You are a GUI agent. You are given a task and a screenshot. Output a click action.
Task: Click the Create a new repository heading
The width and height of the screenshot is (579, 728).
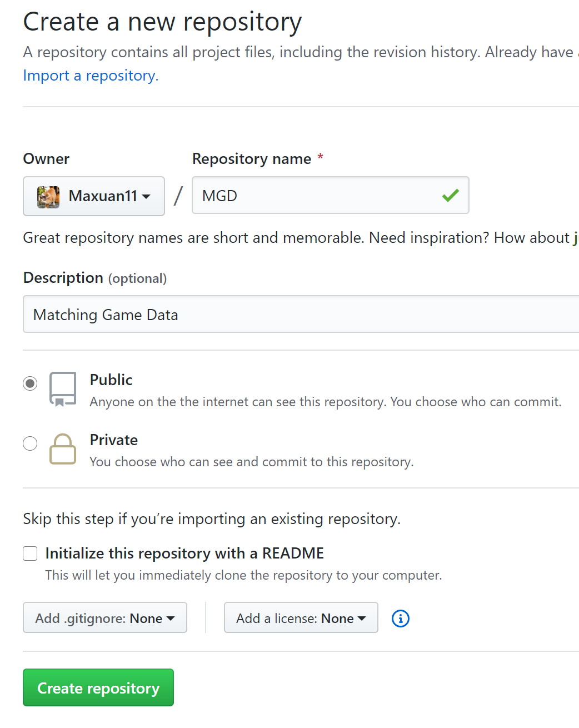point(162,22)
